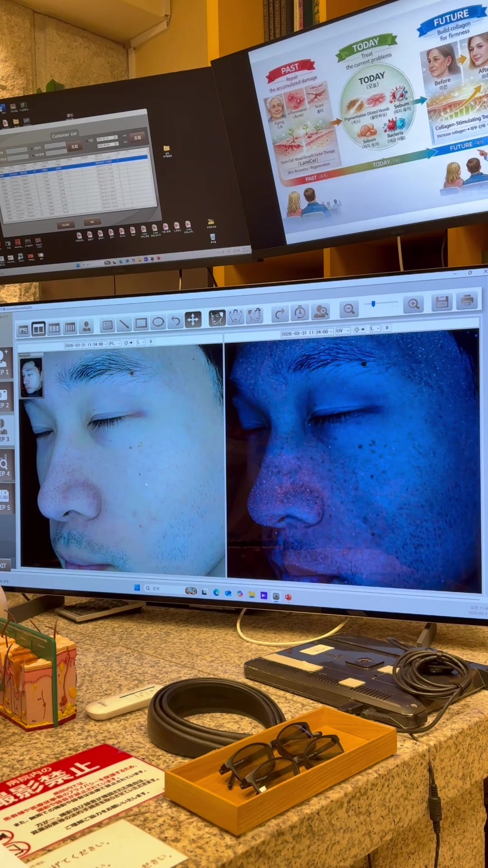Open the customer search magnifier icon

click(x=321, y=311)
